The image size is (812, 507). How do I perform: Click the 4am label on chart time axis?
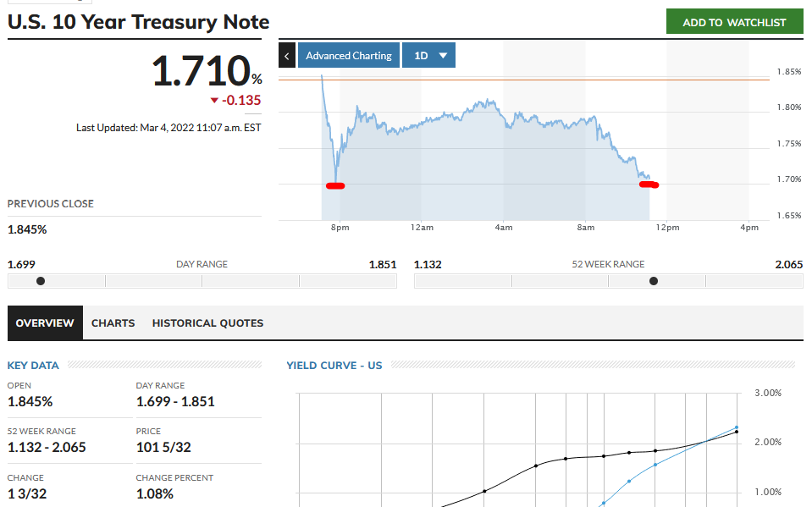click(504, 228)
